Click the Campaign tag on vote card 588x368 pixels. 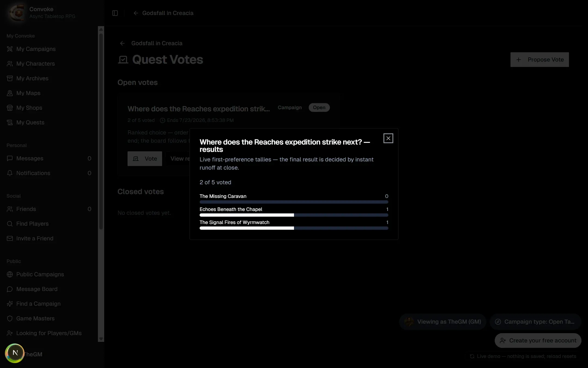click(x=290, y=108)
